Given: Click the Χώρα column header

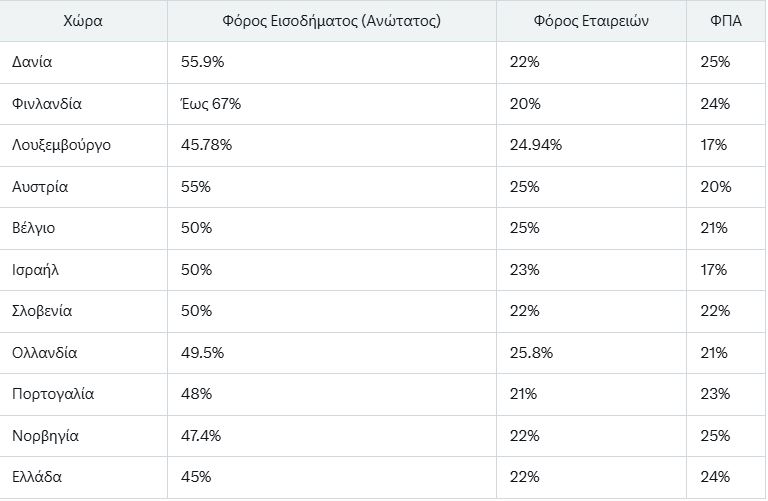Looking at the screenshot, I should tap(82, 20).
